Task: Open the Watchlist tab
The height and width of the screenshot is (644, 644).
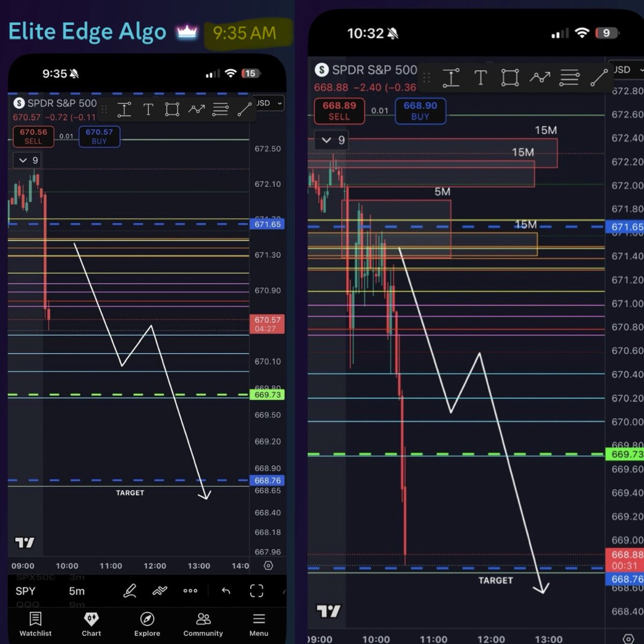Action: 35,625
